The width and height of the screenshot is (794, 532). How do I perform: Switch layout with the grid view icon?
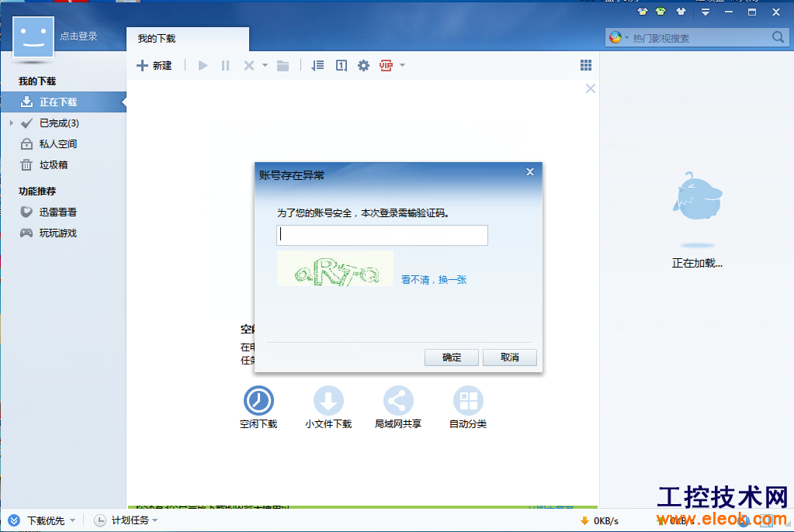586,65
